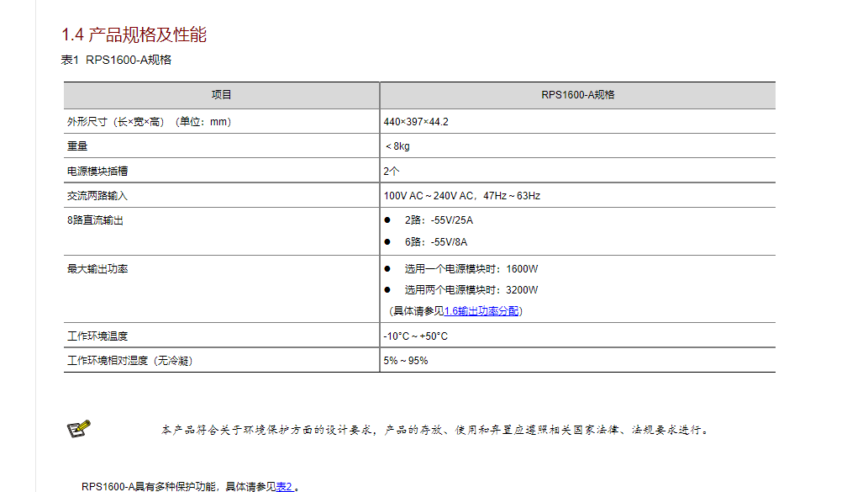Click the 交流两路输入 row label
Image resolution: width=868 pixels, height=492 pixels.
pyautogui.click(x=97, y=196)
